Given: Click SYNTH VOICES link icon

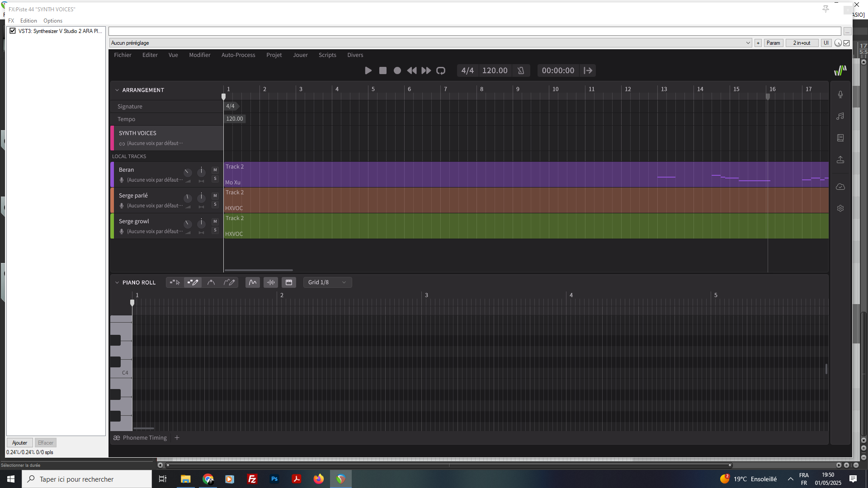Looking at the screenshot, I should pyautogui.click(x=122, y=144).
